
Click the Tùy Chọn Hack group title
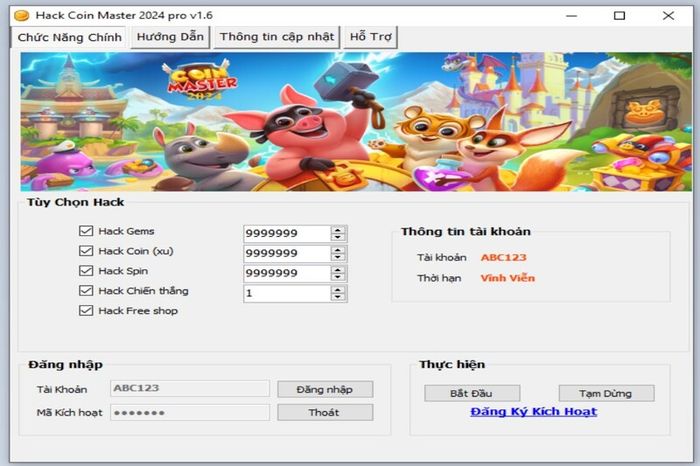tap(75, 202)
